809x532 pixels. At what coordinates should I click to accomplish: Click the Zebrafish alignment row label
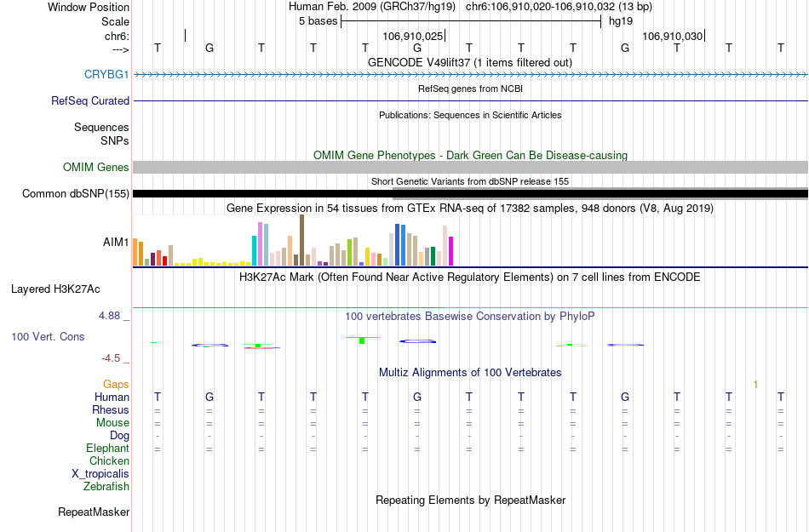[106, 486]
